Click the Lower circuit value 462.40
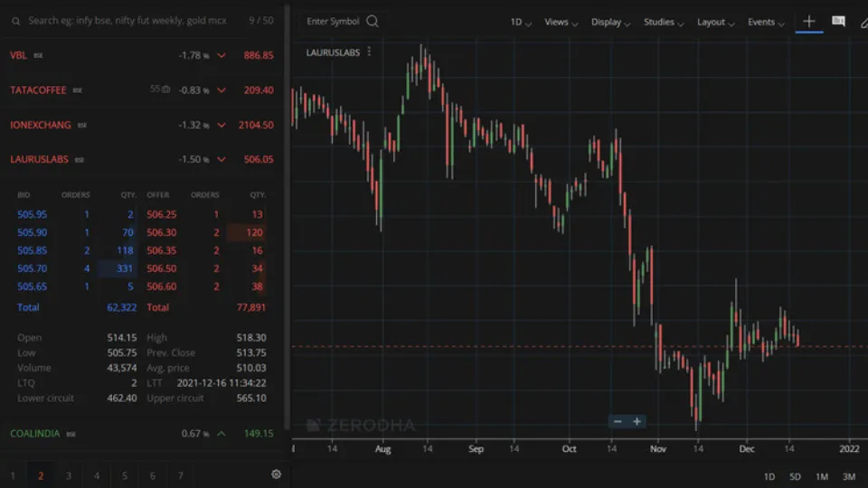This screenshot has width=868, height=488. click(122, 399)
